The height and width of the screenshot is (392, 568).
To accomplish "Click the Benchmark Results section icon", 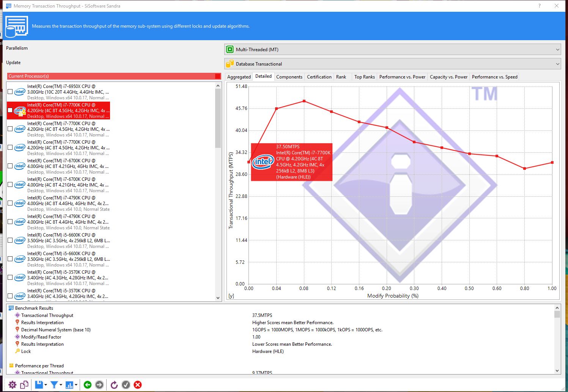I will tap(11, 308).
